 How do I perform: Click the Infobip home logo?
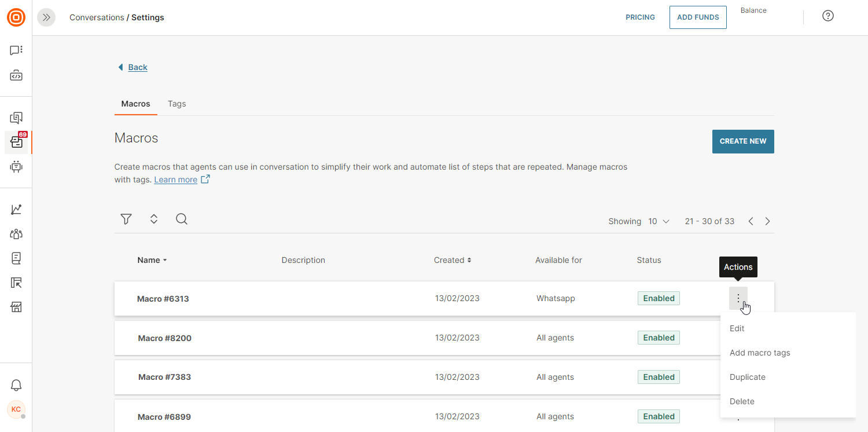(16, 17)
